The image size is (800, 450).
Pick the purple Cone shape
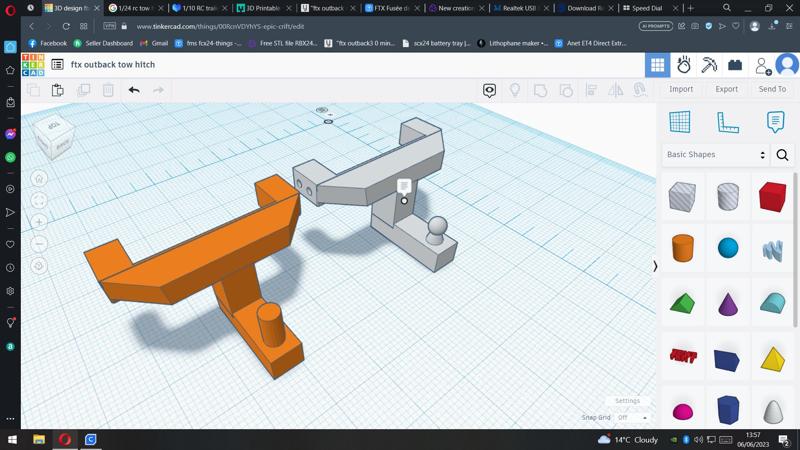728,304
